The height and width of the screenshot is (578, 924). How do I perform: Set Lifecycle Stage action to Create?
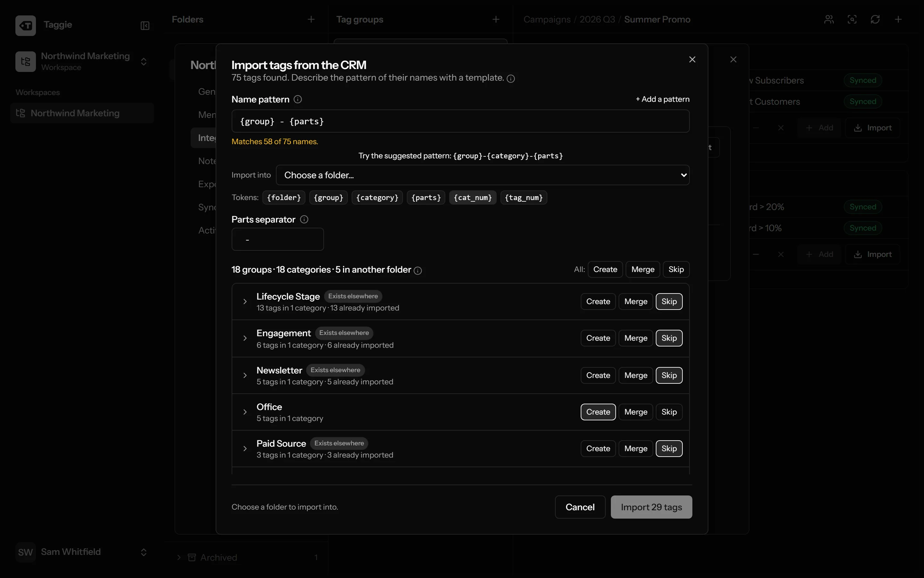tap(598, 302)
